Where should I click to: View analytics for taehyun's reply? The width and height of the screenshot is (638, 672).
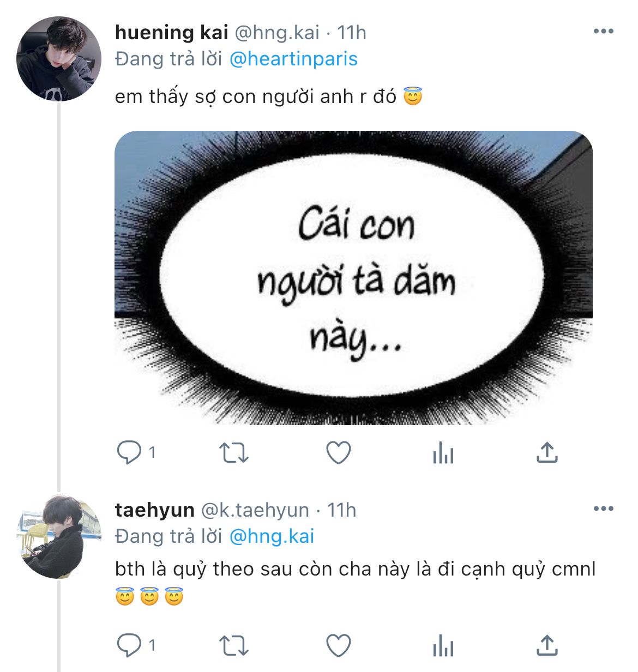point(443,646)
